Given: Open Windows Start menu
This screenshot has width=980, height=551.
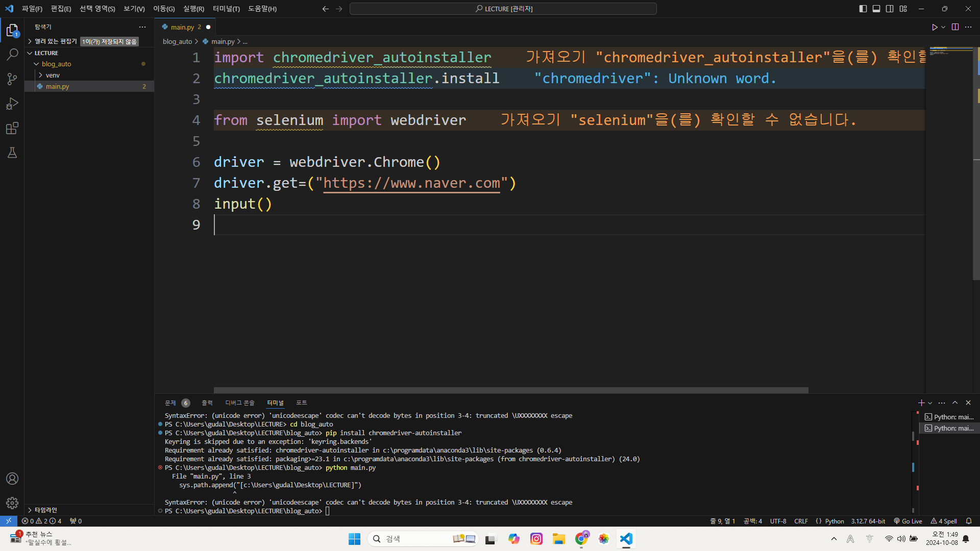Looking at the screenshot, I should (354, 539).
